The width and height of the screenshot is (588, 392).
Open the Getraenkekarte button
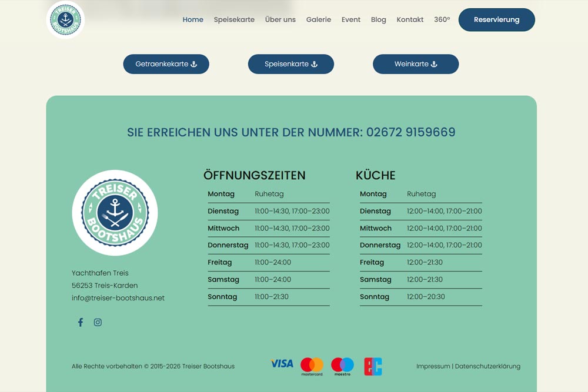pos(166,64)
